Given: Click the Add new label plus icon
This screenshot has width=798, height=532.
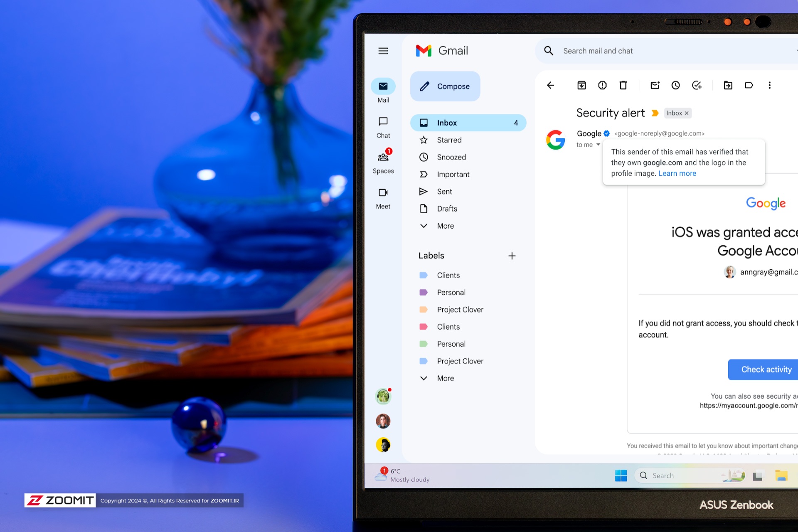Looking at the screenshot, I should (512, 256).
